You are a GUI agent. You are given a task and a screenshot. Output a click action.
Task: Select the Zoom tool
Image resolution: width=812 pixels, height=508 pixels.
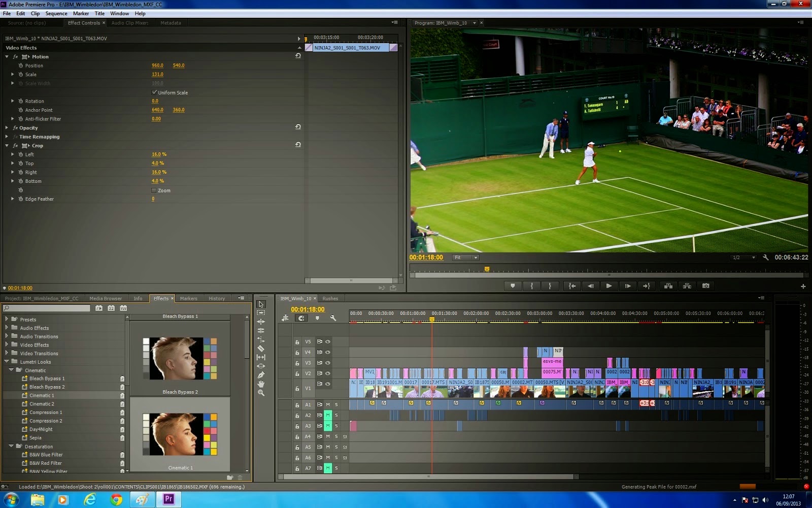(x=261, y=393)
